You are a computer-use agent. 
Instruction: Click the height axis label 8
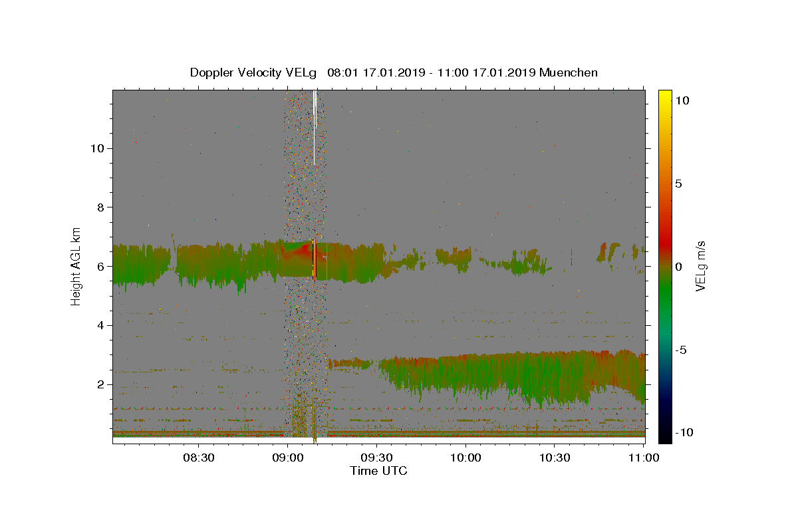tap(99, 207)
